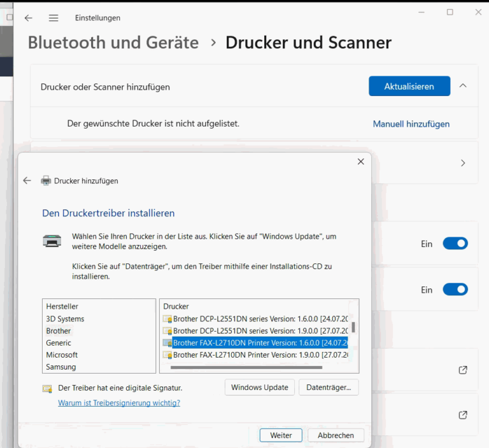Open Warum ist Treibersignierung wichtig link
This screenshot has width=489, height=448.
point(119,403)
